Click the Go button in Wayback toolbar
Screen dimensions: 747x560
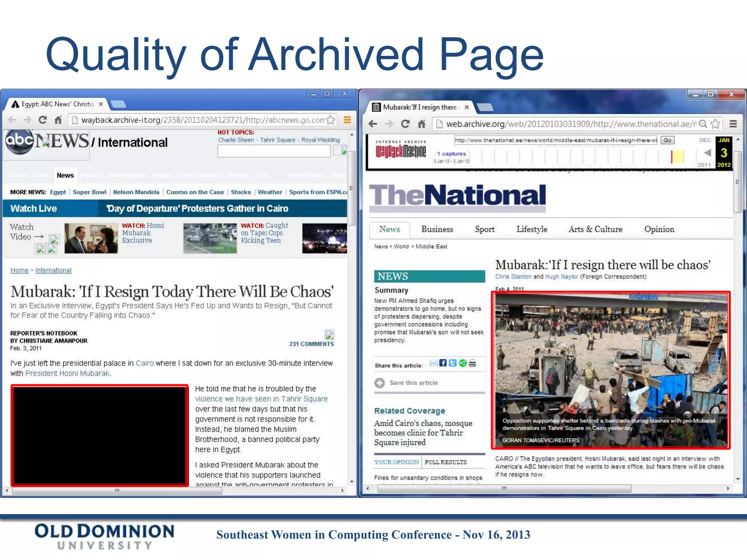667,140
